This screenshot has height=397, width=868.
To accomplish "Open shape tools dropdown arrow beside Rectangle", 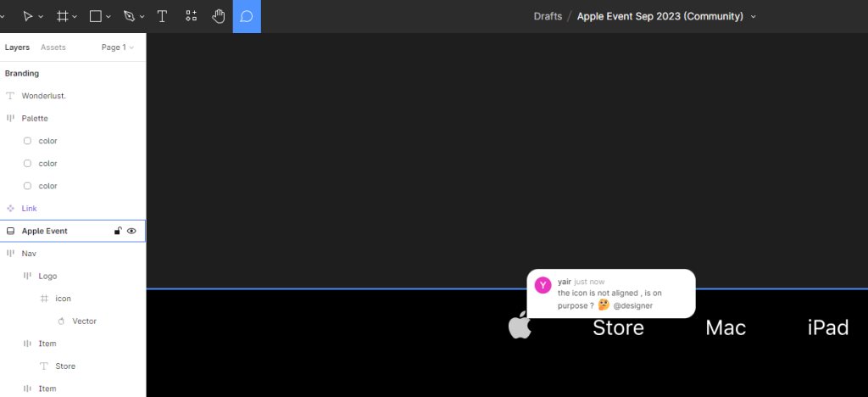I will click(108, 17).
